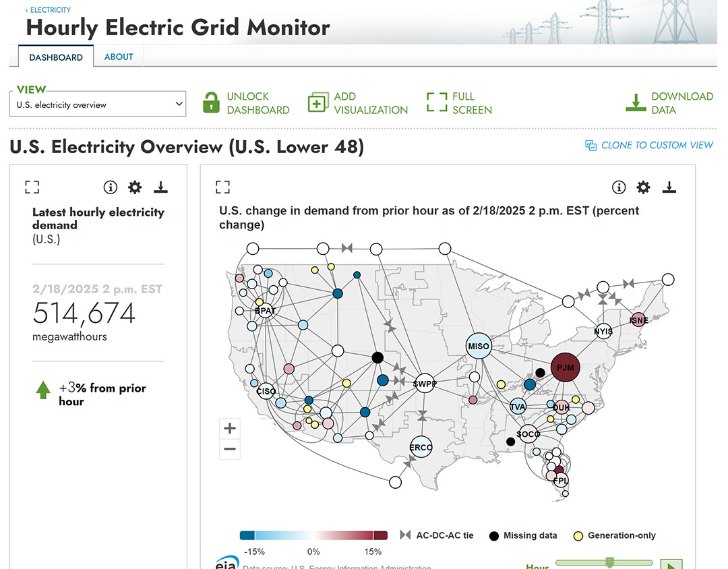Screen dimensions: 728x569
Task: Select the PJM node on the map
Action: click(x=566, y=367)
